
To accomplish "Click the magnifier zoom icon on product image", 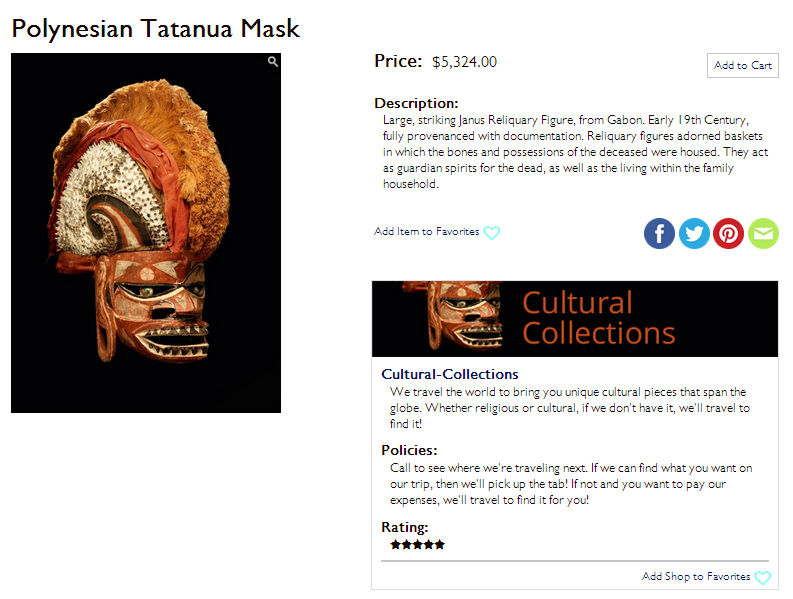I will click(x=273, y=62).
